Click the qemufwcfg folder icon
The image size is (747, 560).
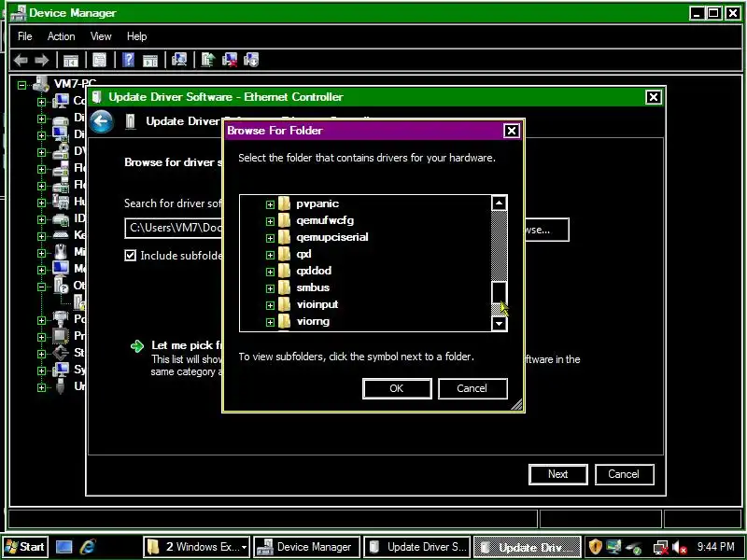click(x=284, y=220)
